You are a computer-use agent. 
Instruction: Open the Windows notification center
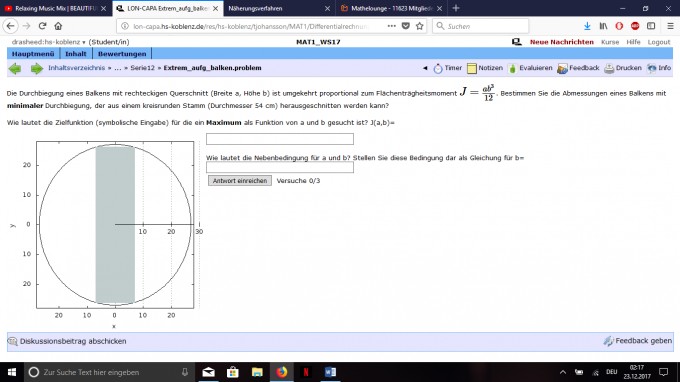coord(663,372)
